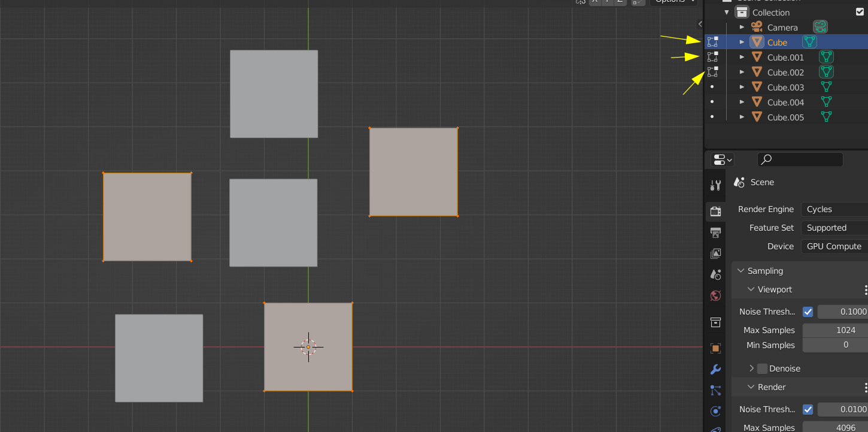Viewport: 868px width, 432px height.
Task: Click the Viewport Noise Threshold 0.1000 field
Action: (843, 312)
